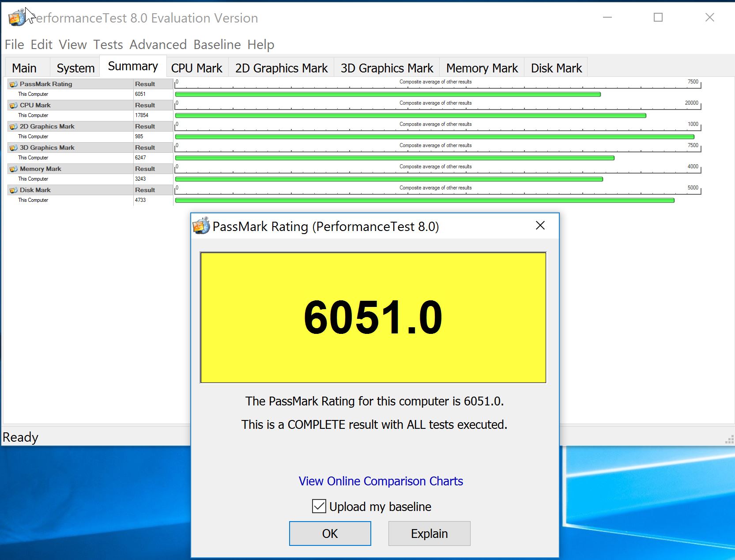Click OK in the PassMark Rating dialog
The image size is (735, 560).
click(x=330, y=534)
